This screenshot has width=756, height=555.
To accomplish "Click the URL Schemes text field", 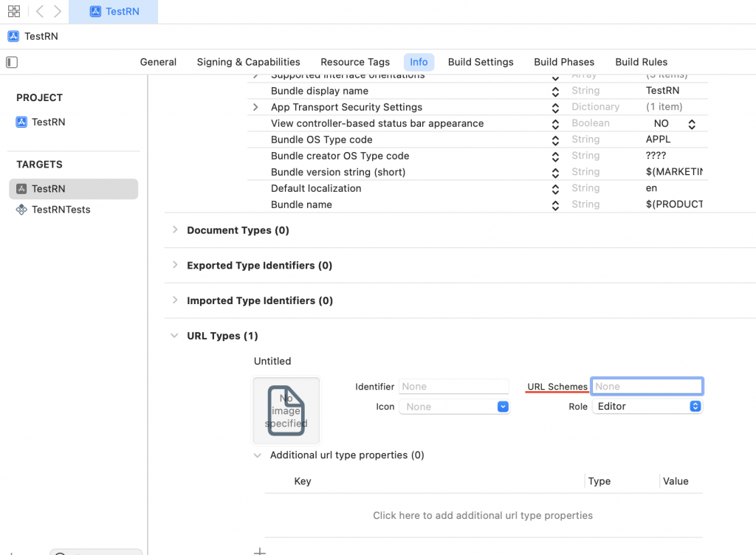I will coord(647,386).
